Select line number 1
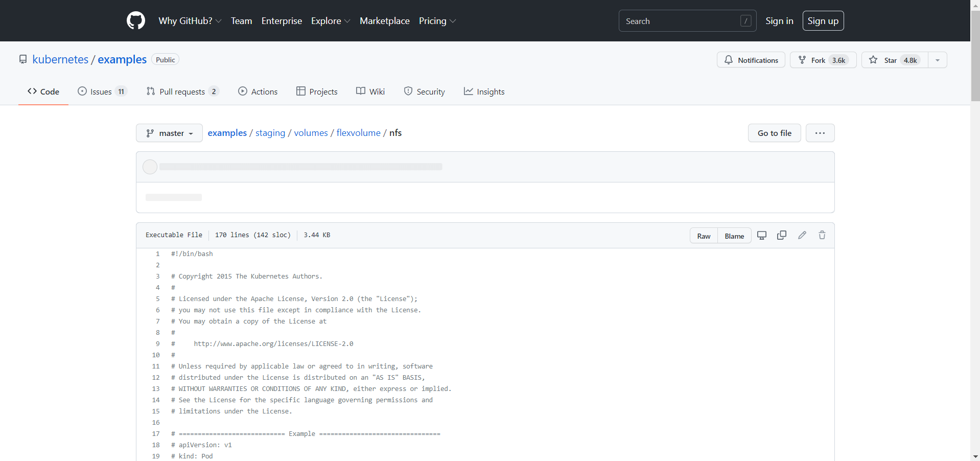 tap(157, 254)
